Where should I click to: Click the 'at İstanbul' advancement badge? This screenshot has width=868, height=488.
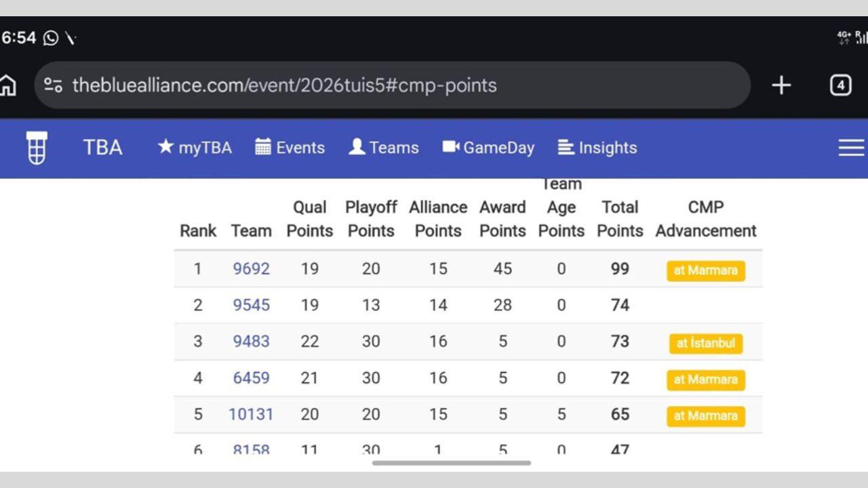point(705,343)
